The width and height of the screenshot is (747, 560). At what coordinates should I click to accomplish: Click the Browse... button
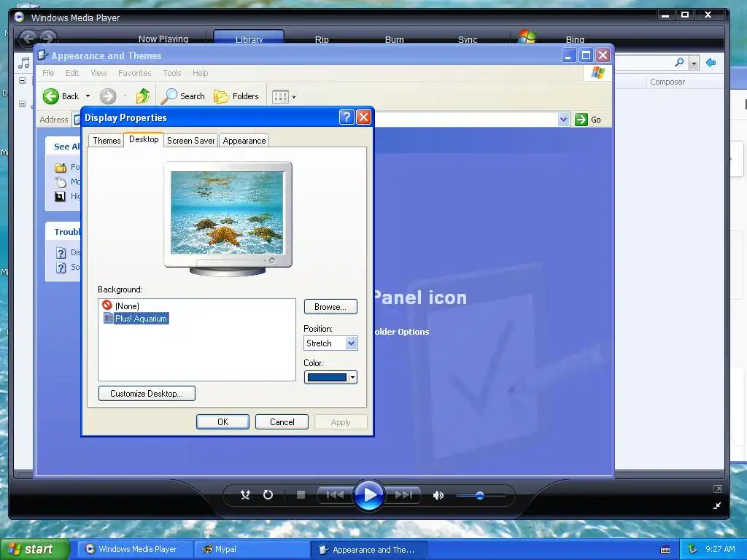[330, 307]
